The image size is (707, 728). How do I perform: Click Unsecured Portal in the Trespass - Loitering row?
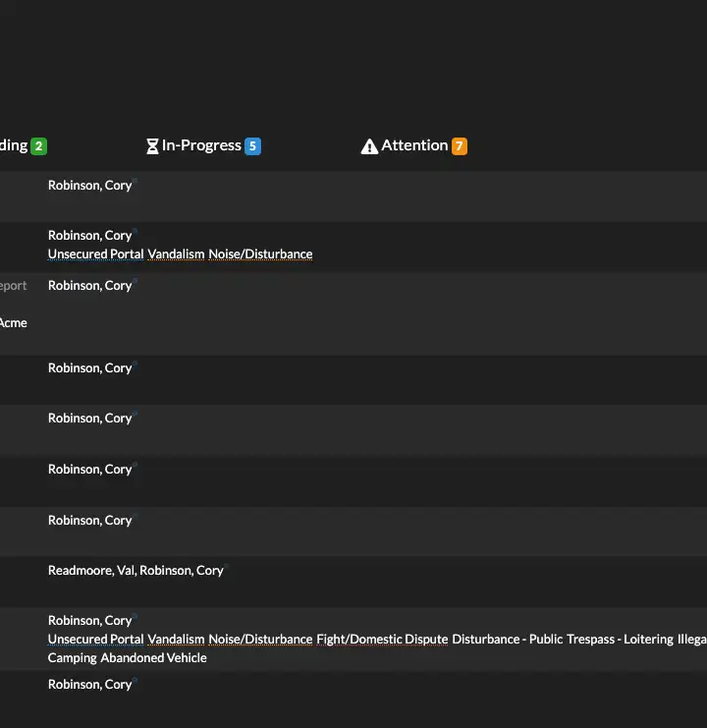click(95, 640)
